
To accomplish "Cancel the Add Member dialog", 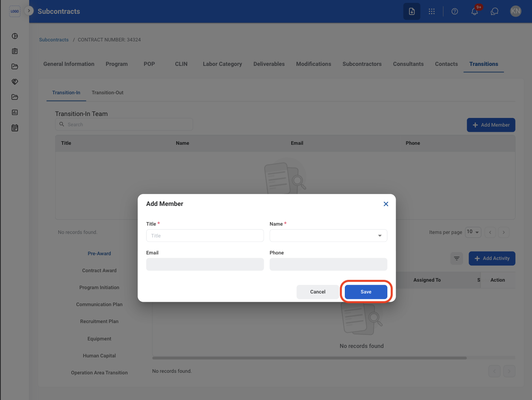I will 318,292.
